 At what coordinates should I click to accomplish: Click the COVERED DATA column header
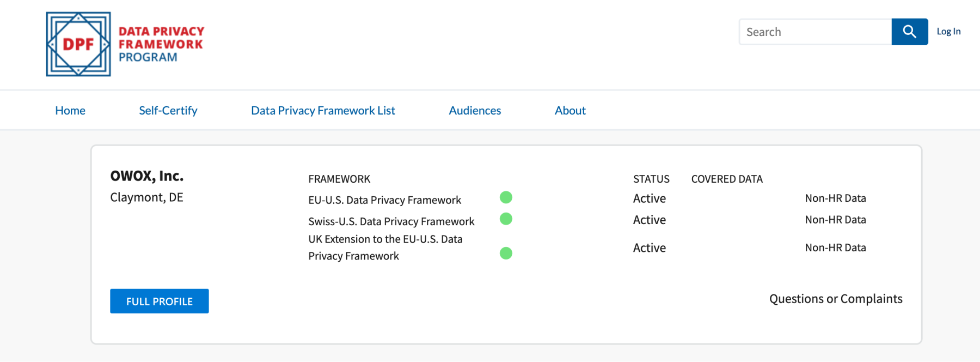[727, 179]
